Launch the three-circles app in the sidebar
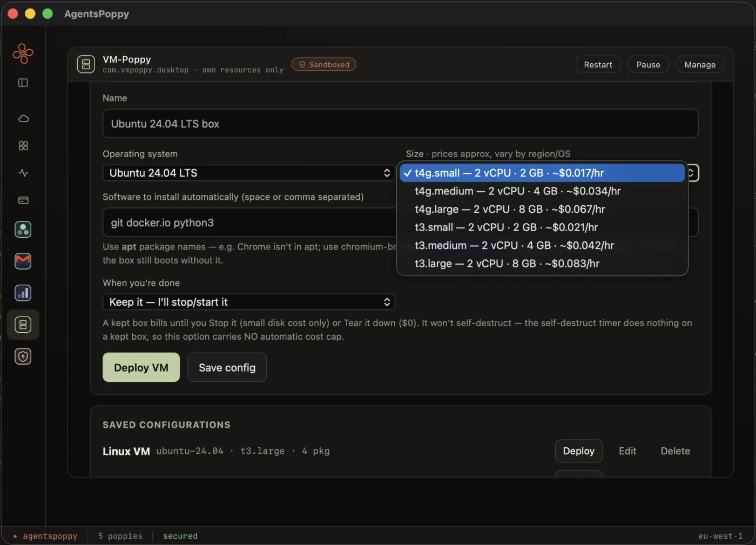Screen dimensions: 756x545 23,230
